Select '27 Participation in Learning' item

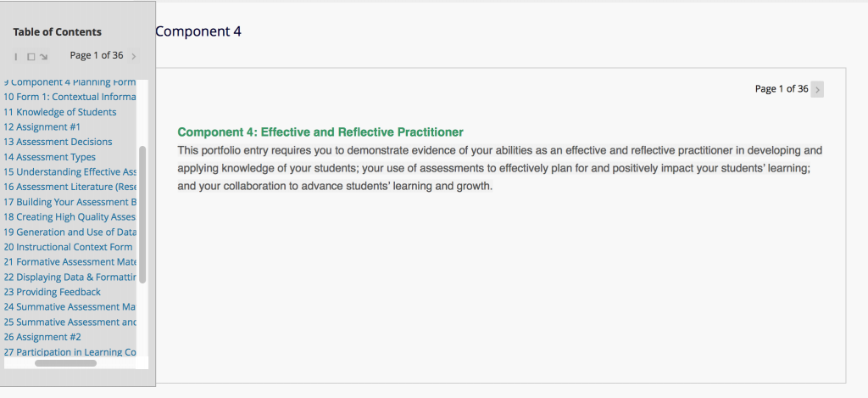click(70, 352)
